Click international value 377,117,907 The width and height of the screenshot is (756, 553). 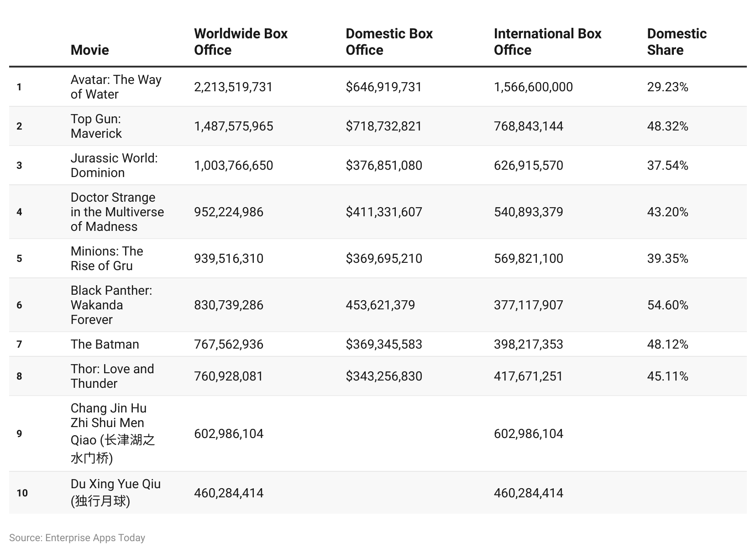point(529,305)
